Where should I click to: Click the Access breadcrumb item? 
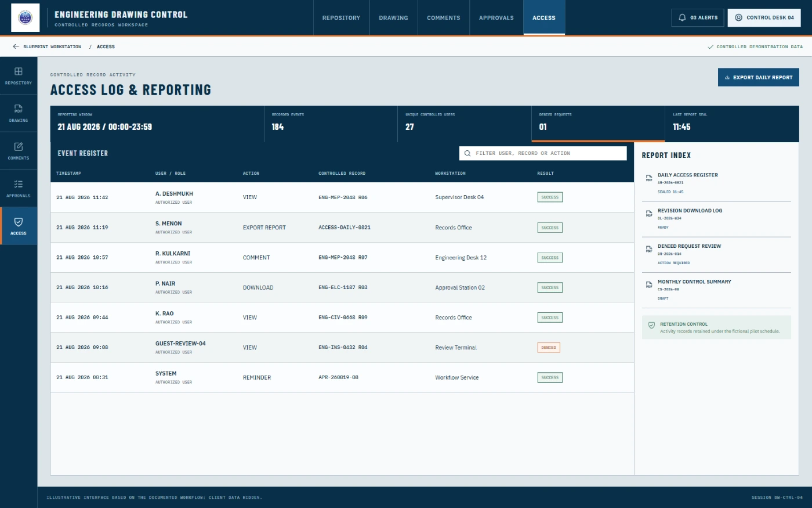106,46
